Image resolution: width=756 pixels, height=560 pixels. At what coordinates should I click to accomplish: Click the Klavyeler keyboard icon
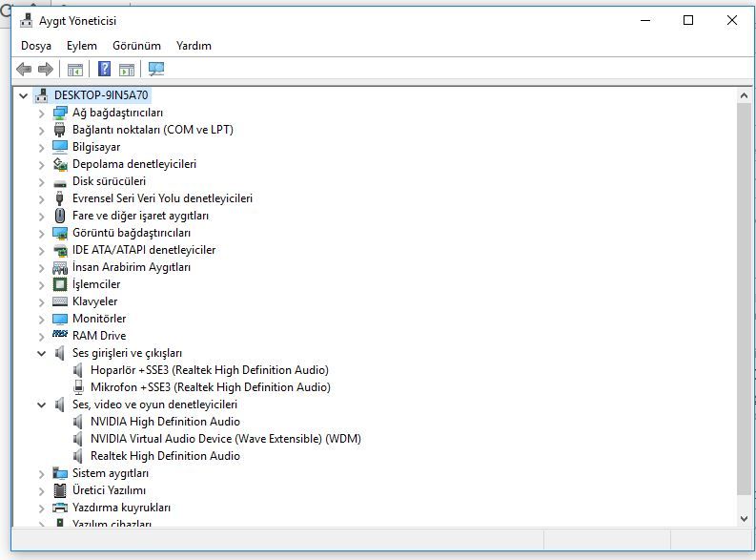[60, 302]
